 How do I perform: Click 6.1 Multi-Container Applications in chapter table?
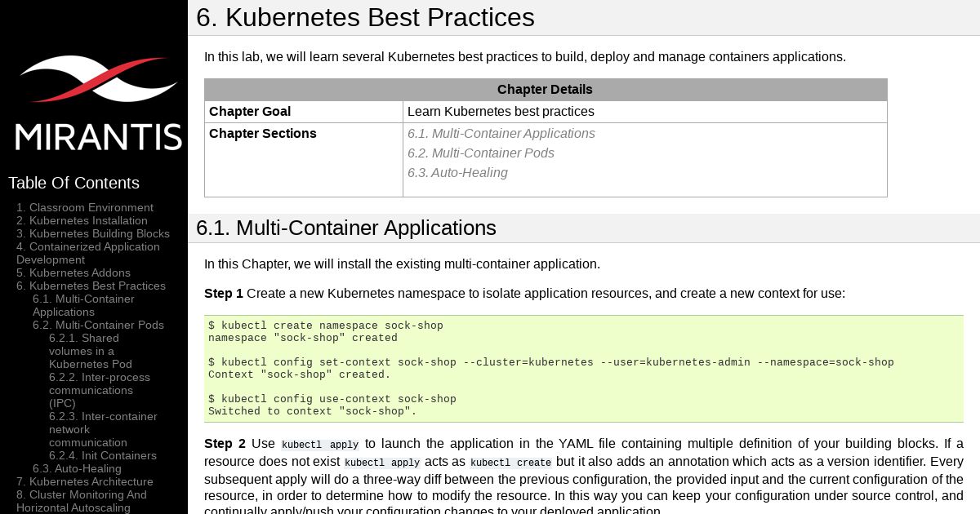coord(501,134)
